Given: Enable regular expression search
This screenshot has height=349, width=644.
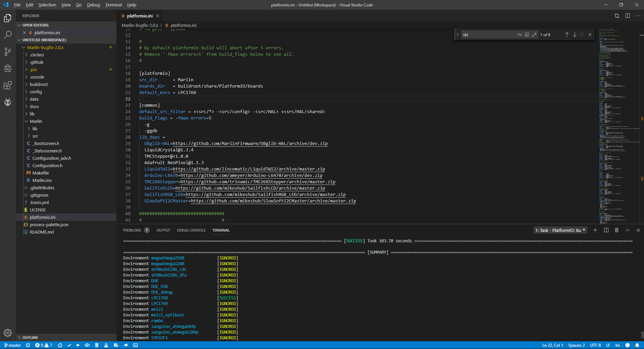Looking at the screenshot, I should point(534,34).
